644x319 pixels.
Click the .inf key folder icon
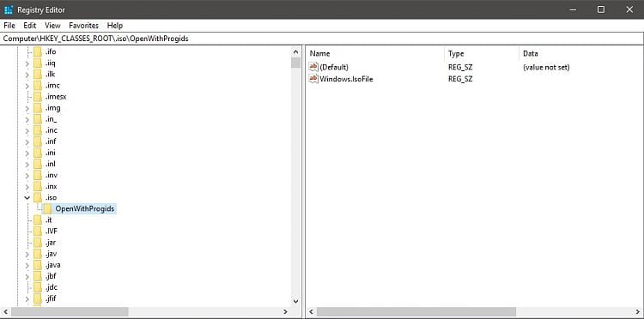coord(38,141)
